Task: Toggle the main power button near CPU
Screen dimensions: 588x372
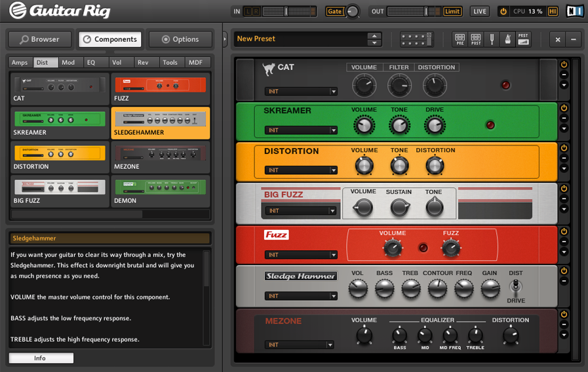Action: click(x=503, y=11)
